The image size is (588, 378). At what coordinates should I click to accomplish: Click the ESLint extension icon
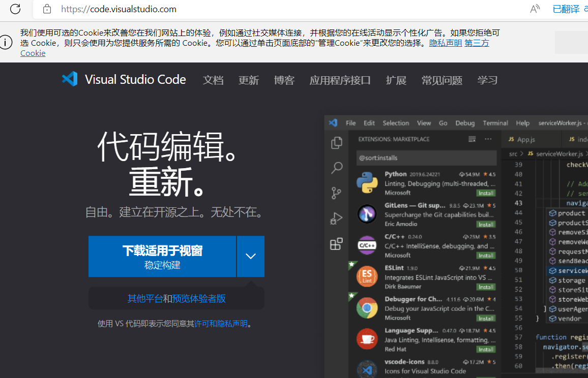(367, 276)
